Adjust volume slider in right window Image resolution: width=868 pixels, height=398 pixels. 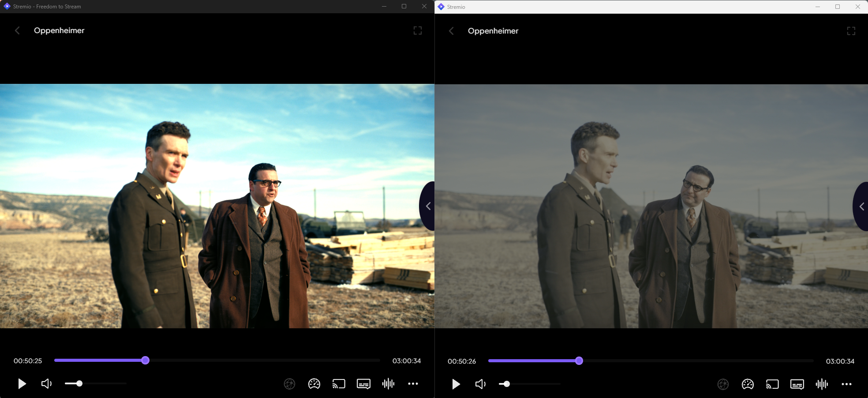pyautogui.click(x=529, y=384)
